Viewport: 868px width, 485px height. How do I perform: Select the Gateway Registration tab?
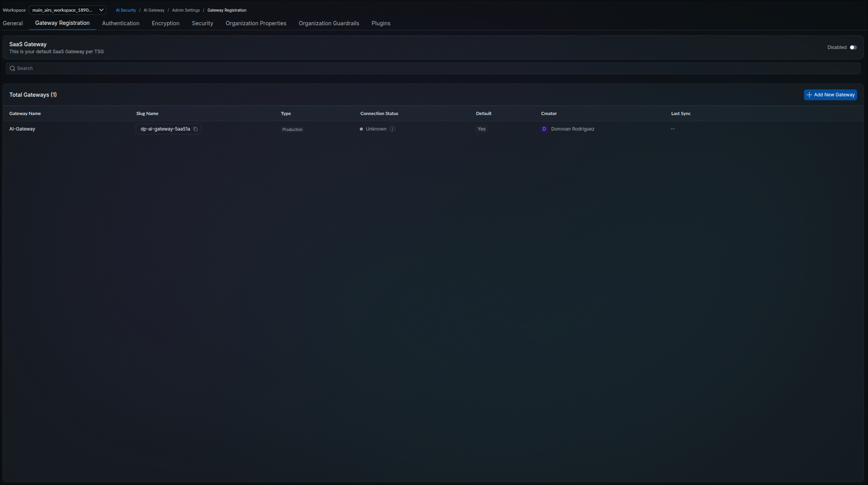tap(62, 23)
